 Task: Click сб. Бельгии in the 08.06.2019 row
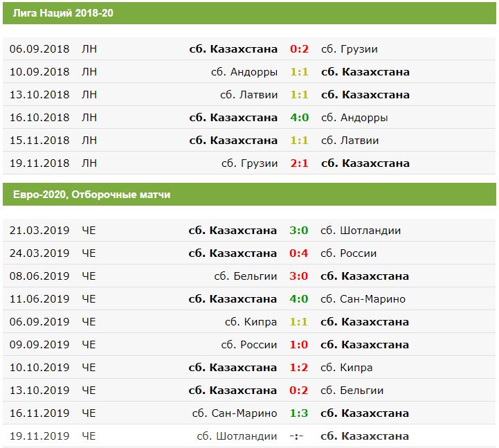(246, 276)
